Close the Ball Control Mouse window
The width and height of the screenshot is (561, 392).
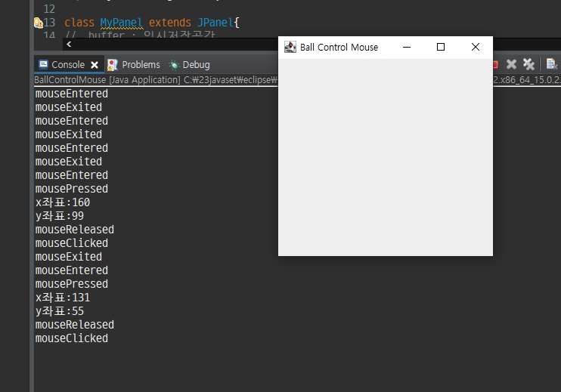(476, 47)
